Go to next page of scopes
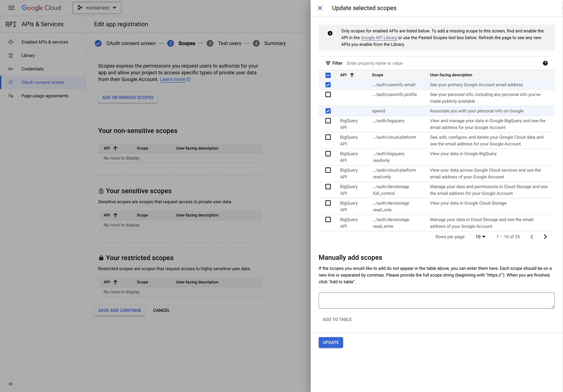563x392 pixels. (545, 237)
